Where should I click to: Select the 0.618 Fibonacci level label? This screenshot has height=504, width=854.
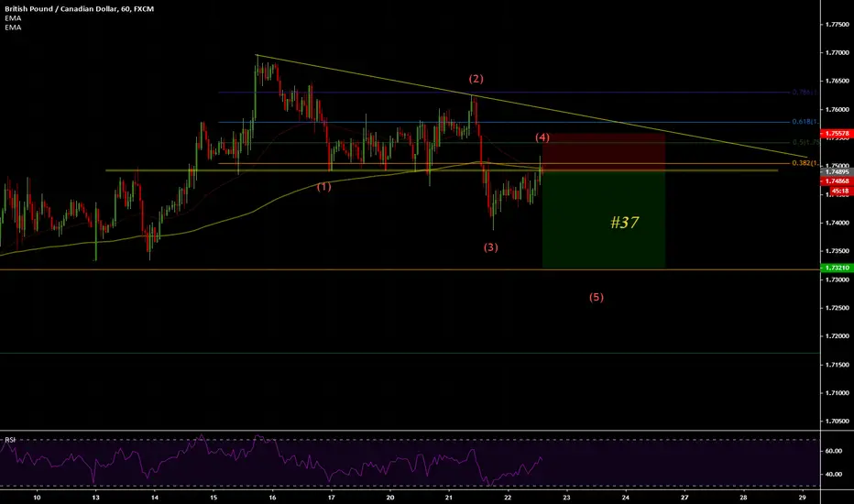click(805, 122)
